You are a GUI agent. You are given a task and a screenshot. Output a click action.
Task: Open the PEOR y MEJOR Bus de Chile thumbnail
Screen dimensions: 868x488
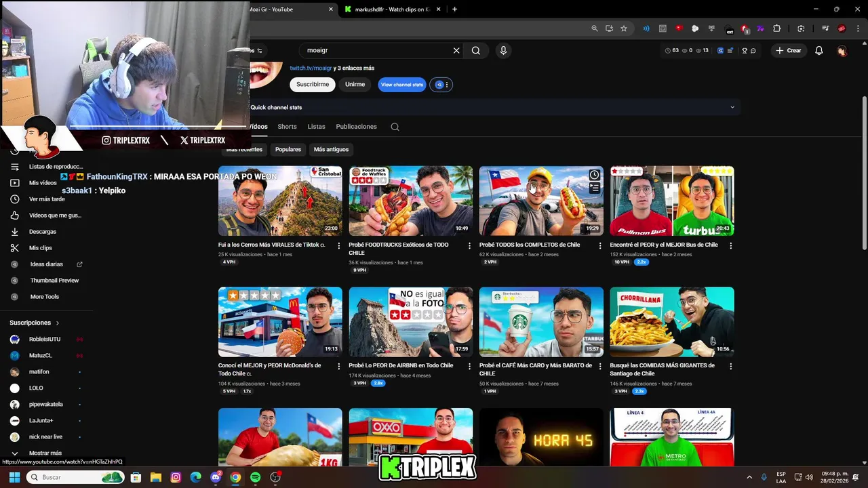pyautogui.click(x=672, y=201)
